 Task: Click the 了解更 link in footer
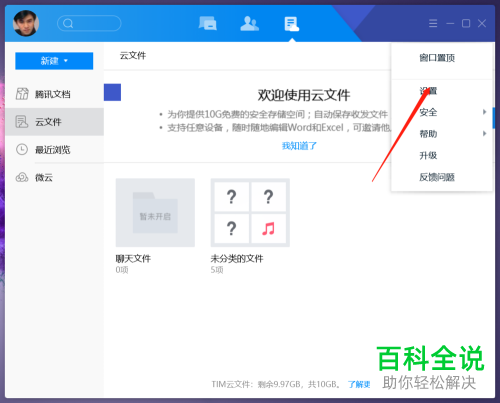point(359,384)
